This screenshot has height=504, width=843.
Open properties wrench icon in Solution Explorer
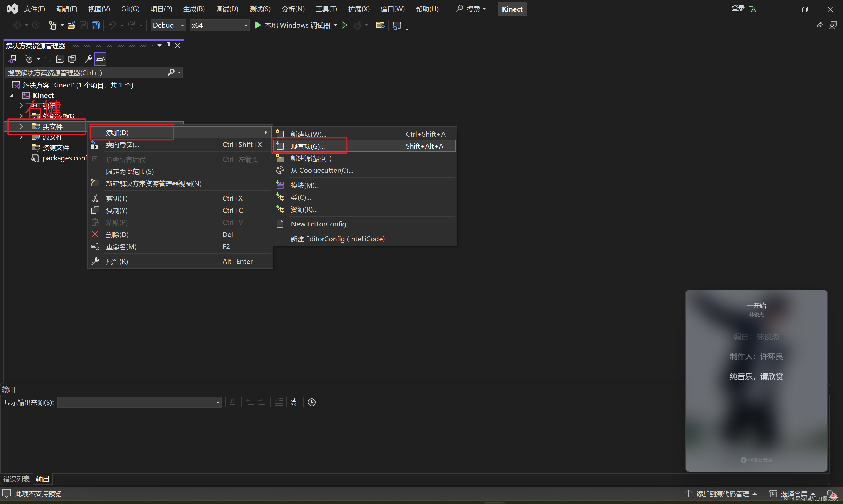(x=88, y=59)
